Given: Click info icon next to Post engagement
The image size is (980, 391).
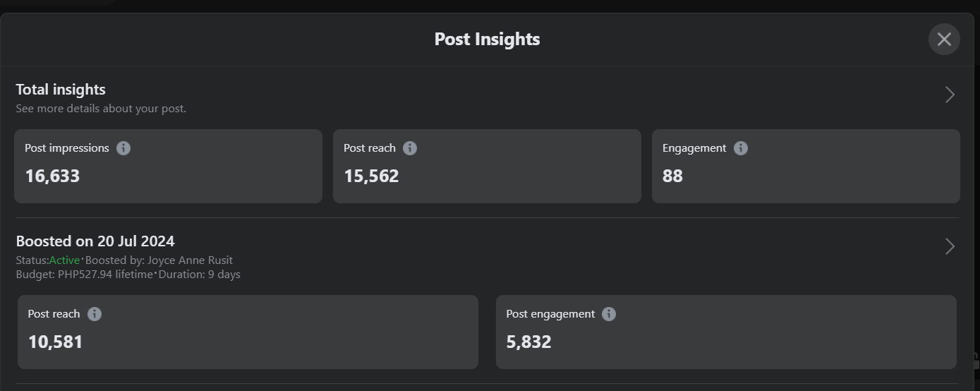Looking at the screenshot, I should [609, 314].
